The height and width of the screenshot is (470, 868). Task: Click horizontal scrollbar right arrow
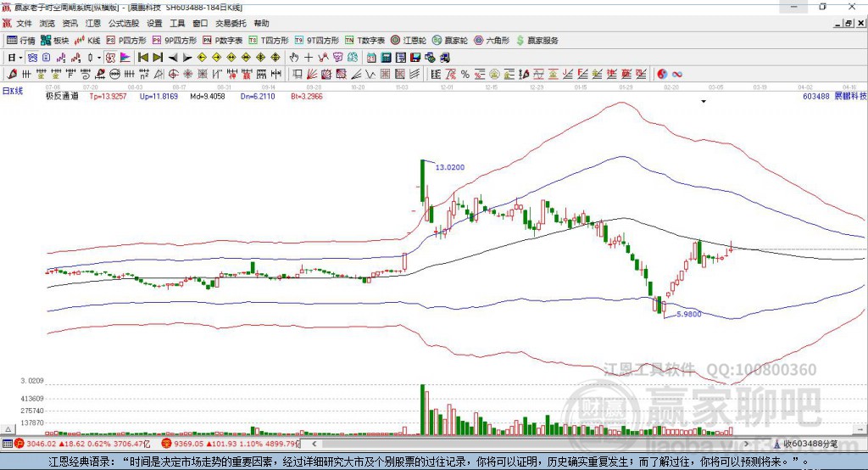tap(746, 444)
